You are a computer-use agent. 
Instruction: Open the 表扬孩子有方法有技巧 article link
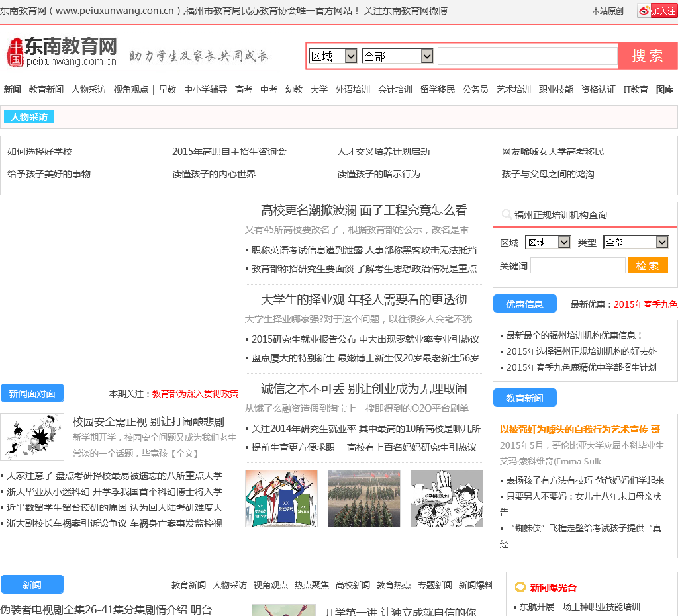[585, 480]
